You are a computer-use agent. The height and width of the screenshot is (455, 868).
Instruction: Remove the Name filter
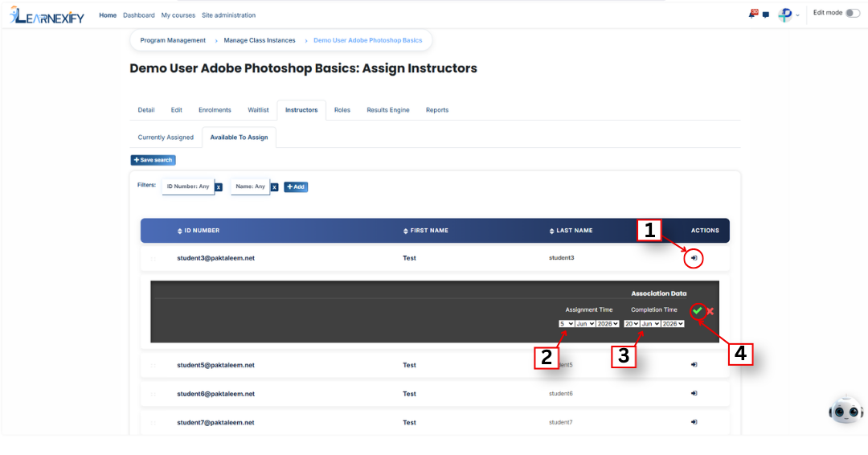[274, 187]
